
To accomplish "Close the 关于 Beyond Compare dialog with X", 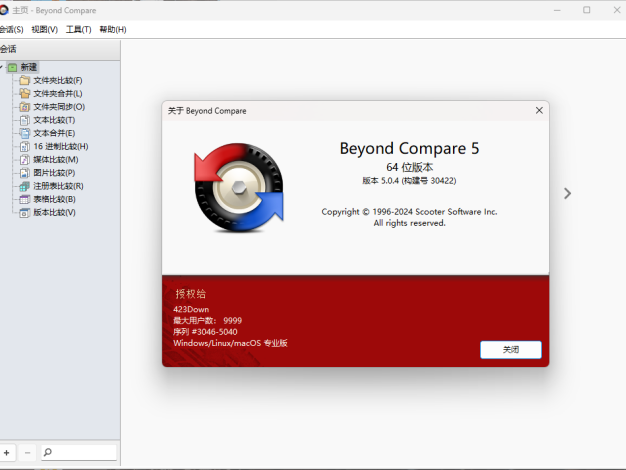I will coord(539,110).
